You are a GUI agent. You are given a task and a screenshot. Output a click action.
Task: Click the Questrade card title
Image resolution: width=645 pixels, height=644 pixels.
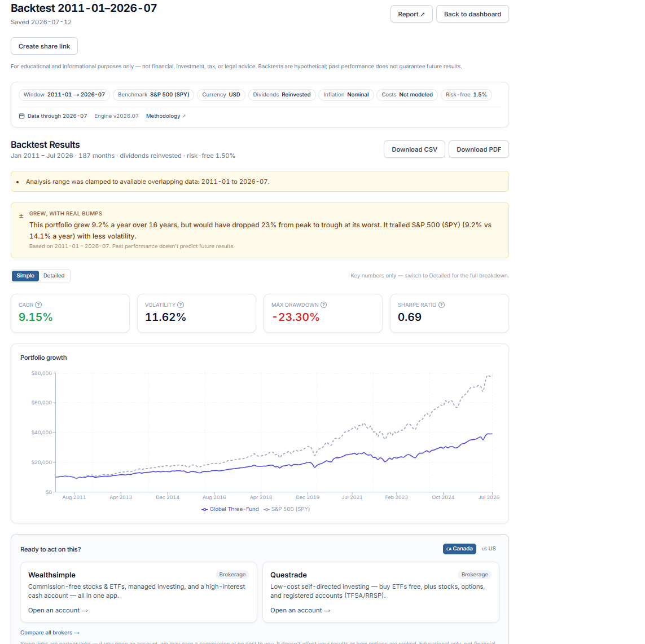pyautogui.click(x=288, y=575)
